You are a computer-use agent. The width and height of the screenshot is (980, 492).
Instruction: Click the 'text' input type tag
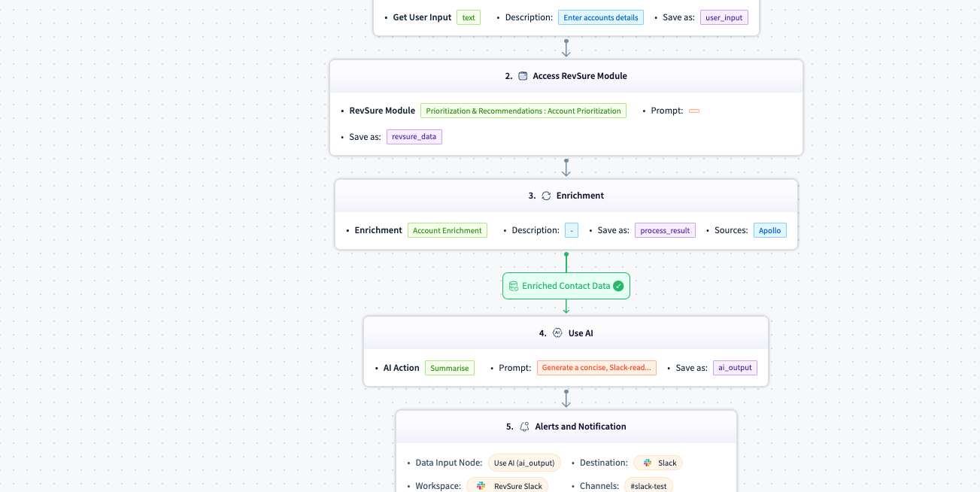click(x=469, y=17)
